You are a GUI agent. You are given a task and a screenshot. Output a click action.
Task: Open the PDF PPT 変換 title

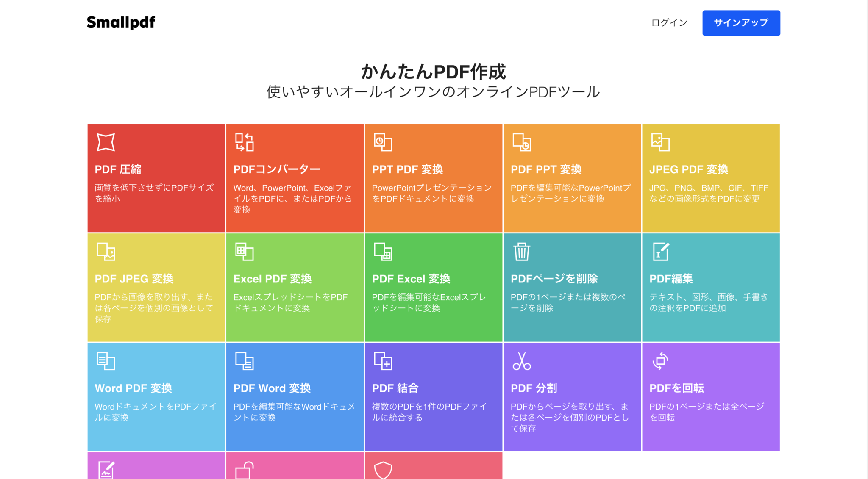[x=546, y=169]
